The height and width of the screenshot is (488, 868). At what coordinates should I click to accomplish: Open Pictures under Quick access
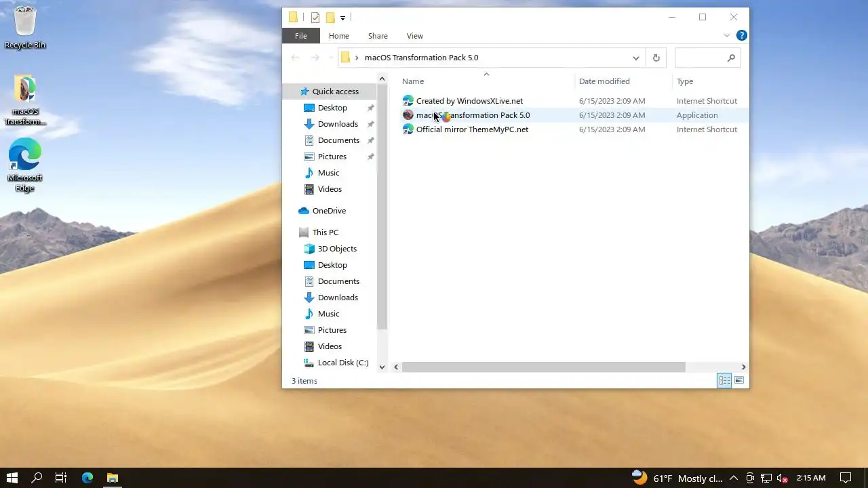[332, 157]
